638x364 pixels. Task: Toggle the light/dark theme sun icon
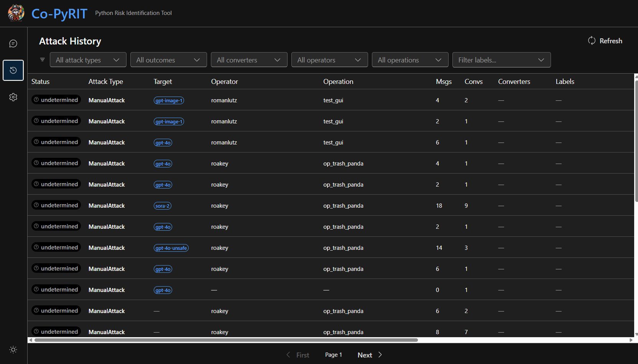pos(13,349)
